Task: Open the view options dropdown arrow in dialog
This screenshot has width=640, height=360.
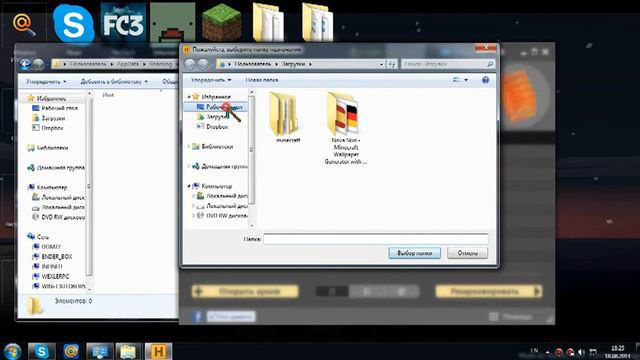Action: coord(466,80)
